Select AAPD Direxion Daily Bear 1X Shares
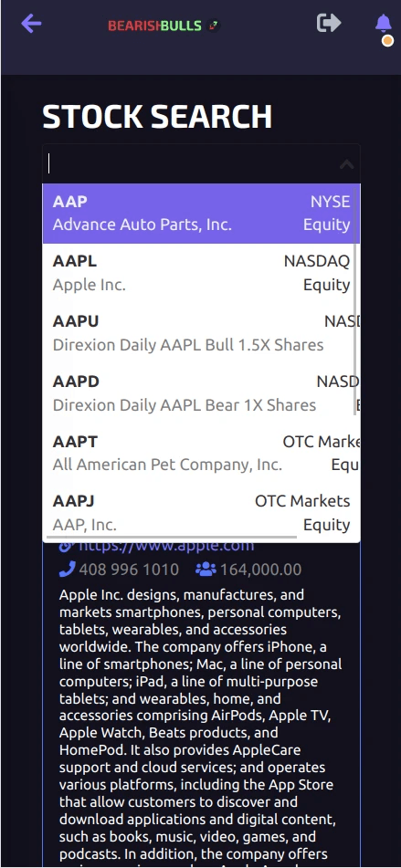The height and width of the screenshot is (868, 401). click(202, 392)
